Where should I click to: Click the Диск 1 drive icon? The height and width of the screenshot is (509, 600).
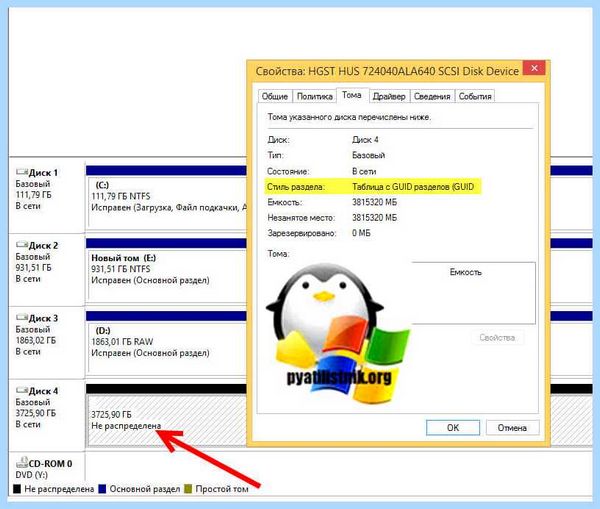pos(22,172)
